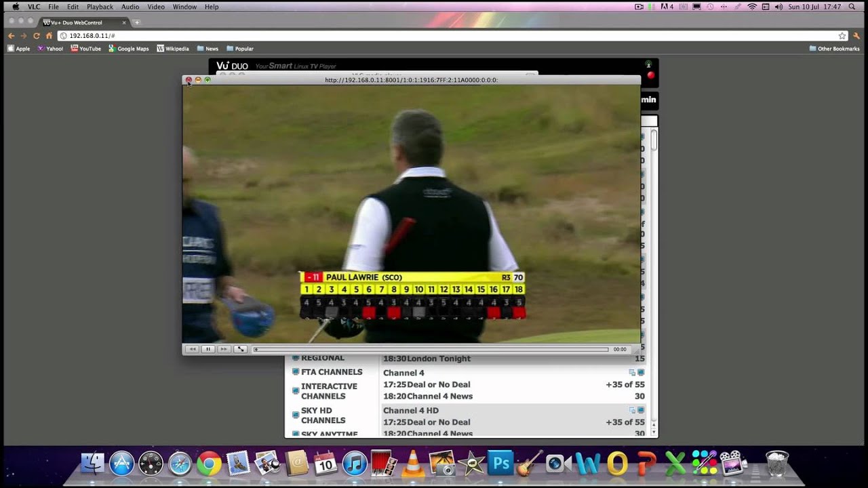868x488 pixels.
Task: Launch iTunes from the Dock
Action: [355, 464]
